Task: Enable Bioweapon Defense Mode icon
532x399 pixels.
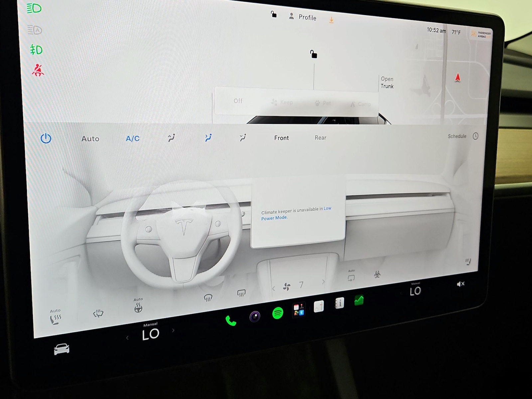Action: pos(377,274)
